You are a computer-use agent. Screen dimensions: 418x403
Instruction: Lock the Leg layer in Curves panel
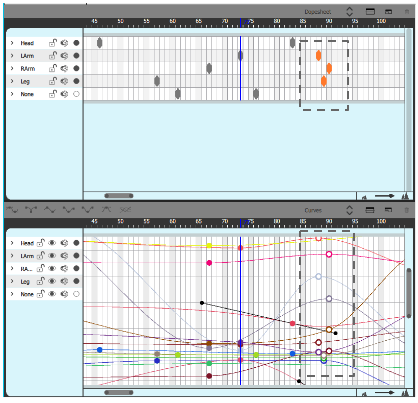(41, 281)
